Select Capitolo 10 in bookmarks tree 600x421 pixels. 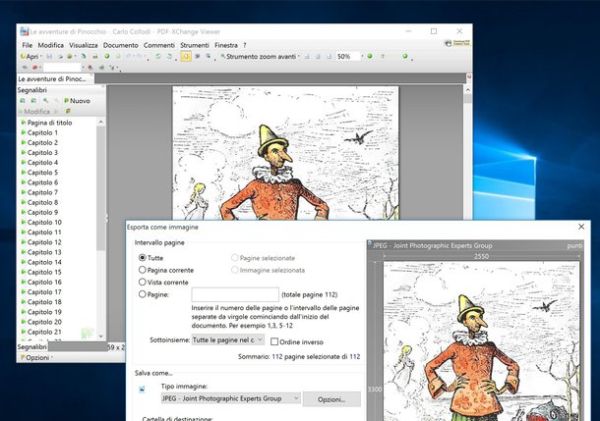pos(43,222)
